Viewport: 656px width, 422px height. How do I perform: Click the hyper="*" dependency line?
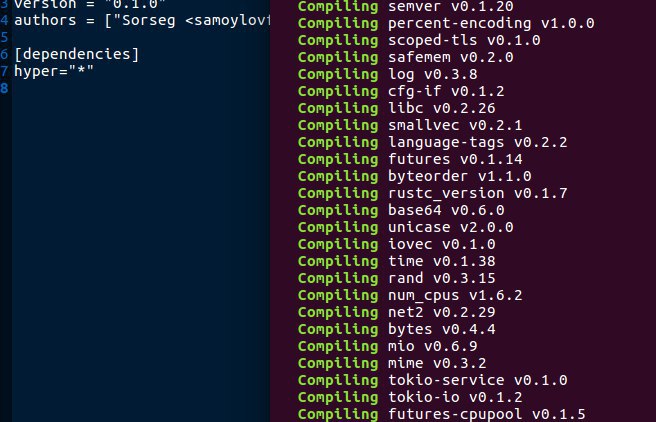[x=54, y=72]
